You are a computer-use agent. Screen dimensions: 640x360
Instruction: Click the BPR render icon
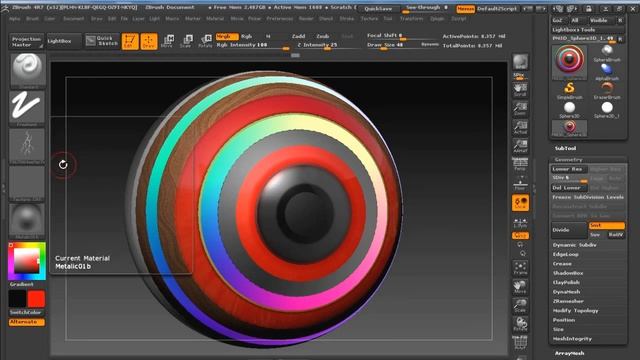pyautogui.click(x=520, y=62)
